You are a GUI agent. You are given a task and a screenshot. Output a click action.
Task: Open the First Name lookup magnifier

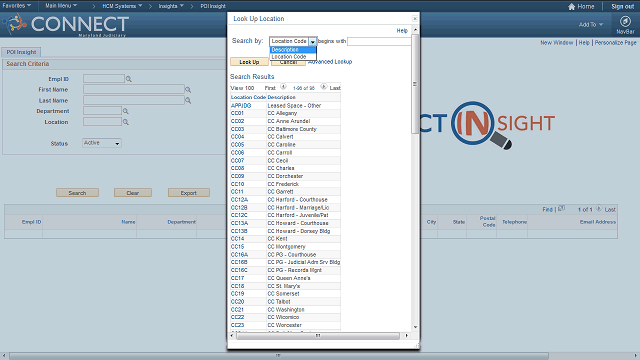tap(188, 89)
